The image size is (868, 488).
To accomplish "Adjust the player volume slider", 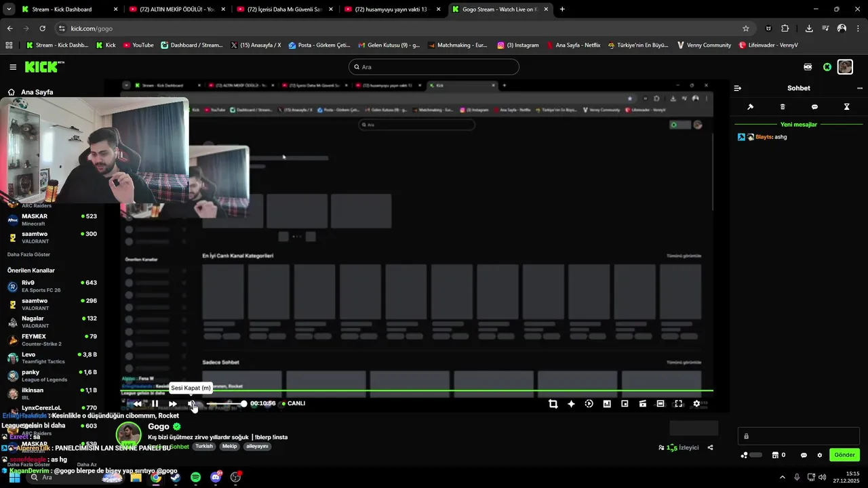I will pyautogui.click(x=226, y=404).
